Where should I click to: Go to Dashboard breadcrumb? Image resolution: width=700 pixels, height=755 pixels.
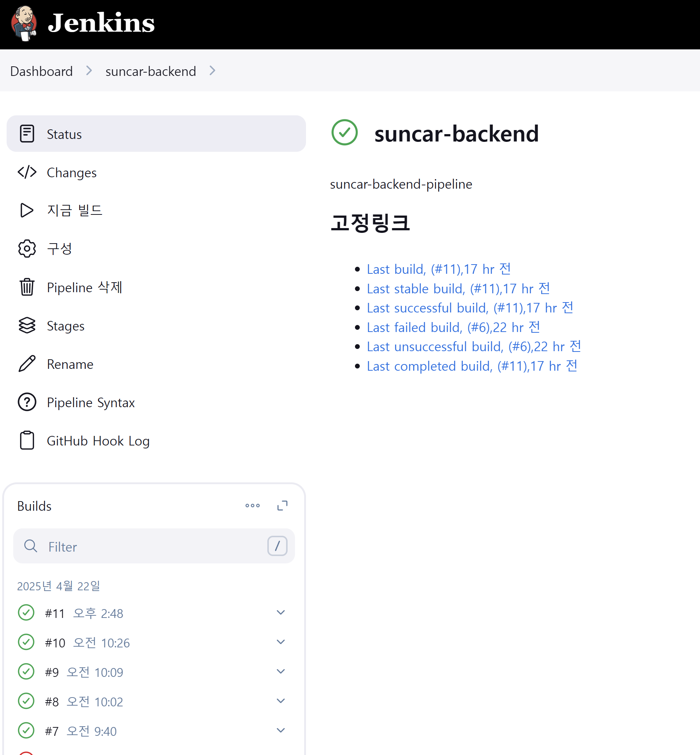point(41,71)
